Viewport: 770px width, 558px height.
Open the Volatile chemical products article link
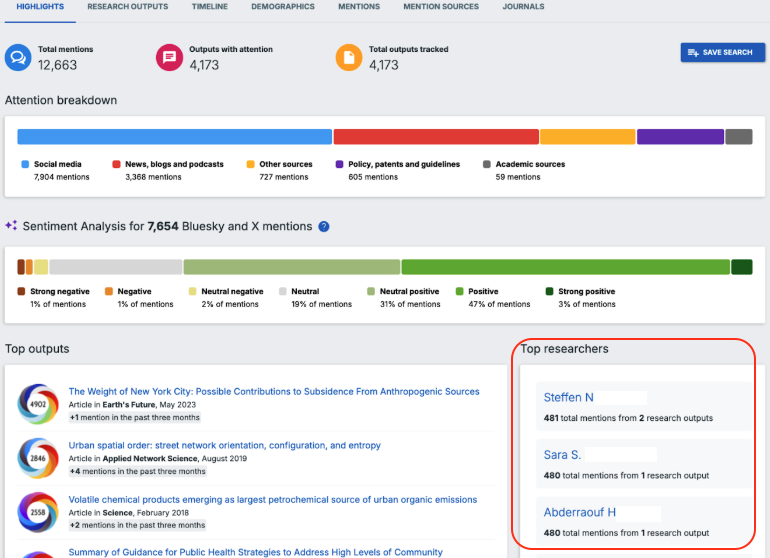pos(273,500)
